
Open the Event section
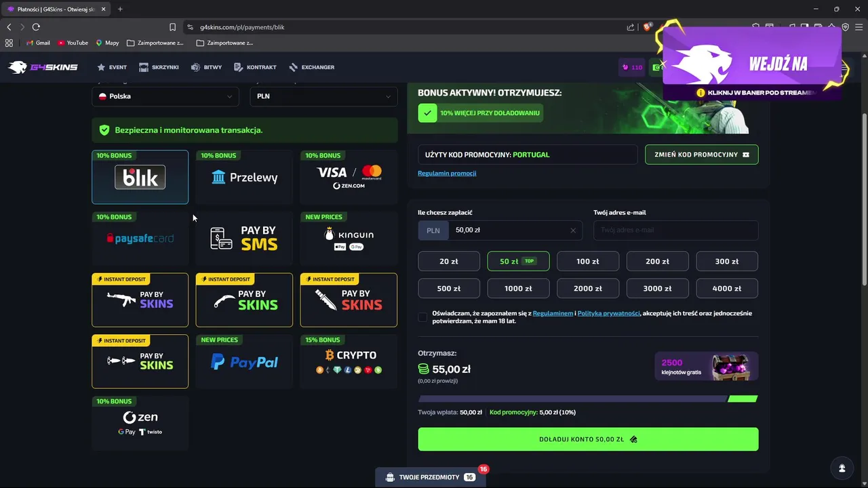click(x=112, y=67)
